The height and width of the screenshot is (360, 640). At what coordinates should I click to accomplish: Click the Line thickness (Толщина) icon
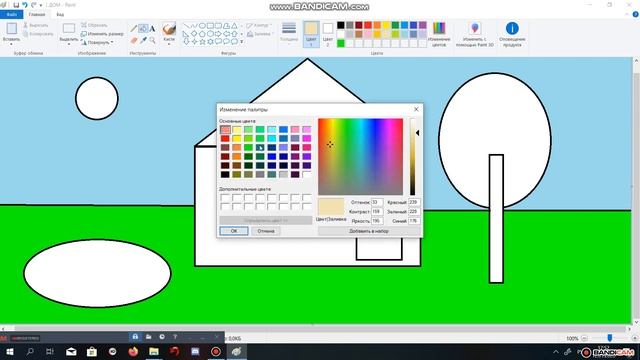(289, 28)
